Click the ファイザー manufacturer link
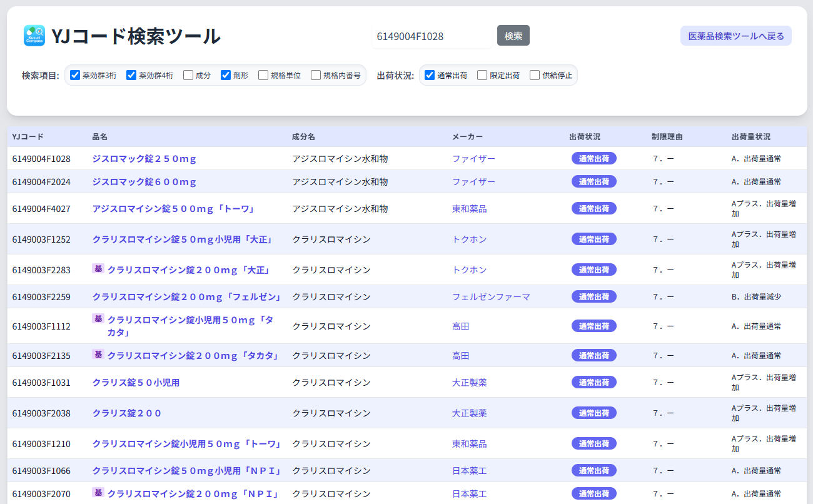The height and width of the screenshot is (504, 813). click(x=473, y=158)
